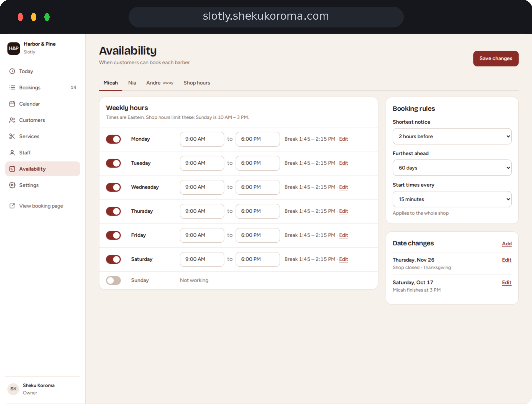The width and height of the screenshot is (532, 404).
Task: Enable the Sunday working toggle
Action: [113, 280]
